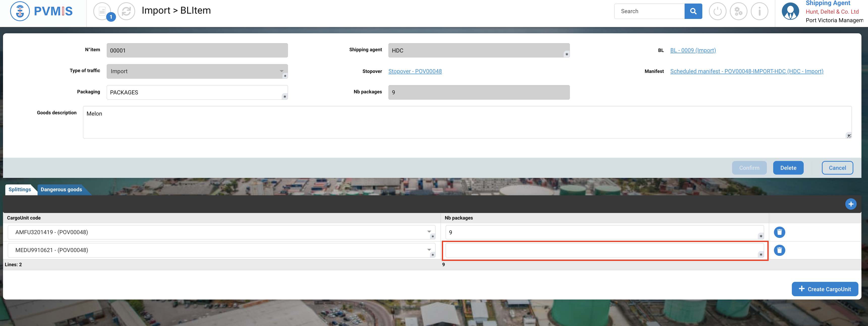868x326 pixels.
Task: Click the power logout icon
Action: pos(717,11)
